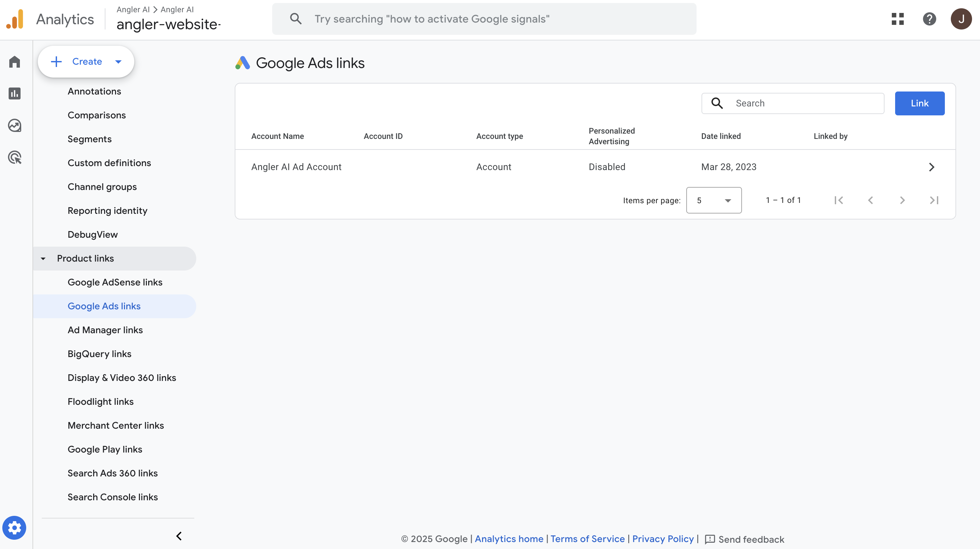
Task: Click the Google Ads logo beside page title
Action: click(x=242, y=63)
